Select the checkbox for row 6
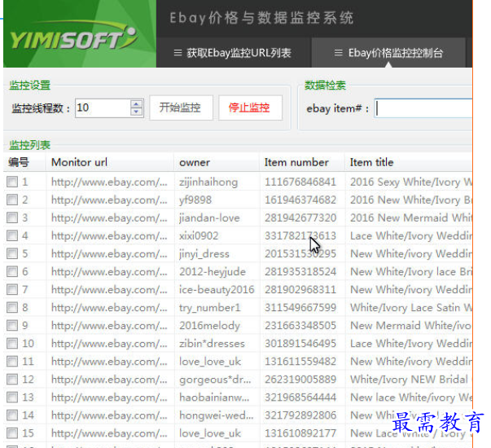Screen dimensions: 491x448 pyautogui.click(x=12, y=271)
